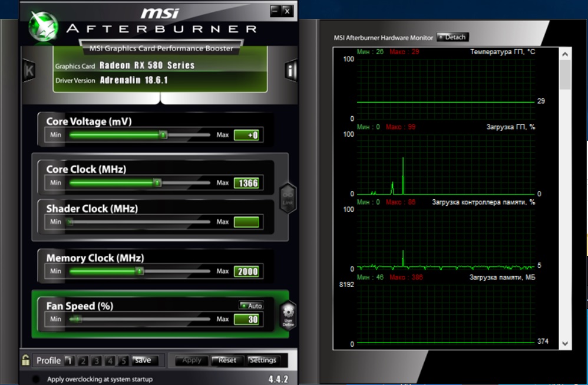The width and height of the screenshot is (588, 385).
Task: Detach the Hardware Monitor window
Action: pos(452,37)
